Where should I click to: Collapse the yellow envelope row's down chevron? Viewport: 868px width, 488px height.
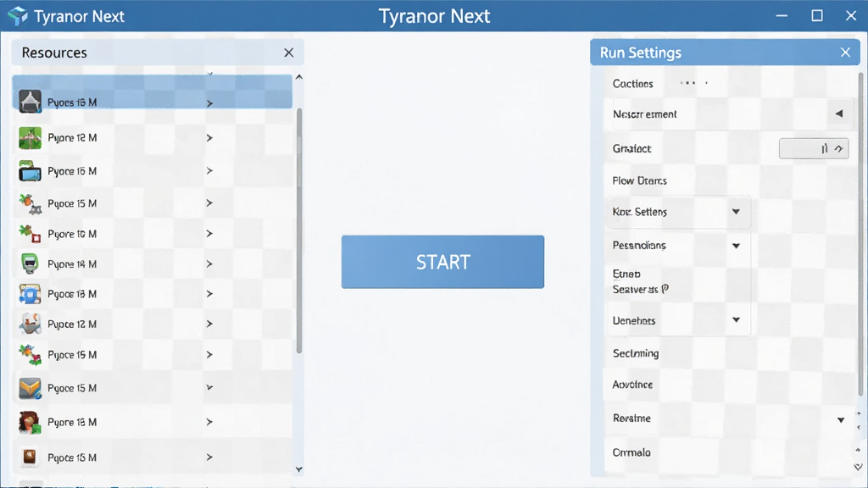(x=209, y=387)
